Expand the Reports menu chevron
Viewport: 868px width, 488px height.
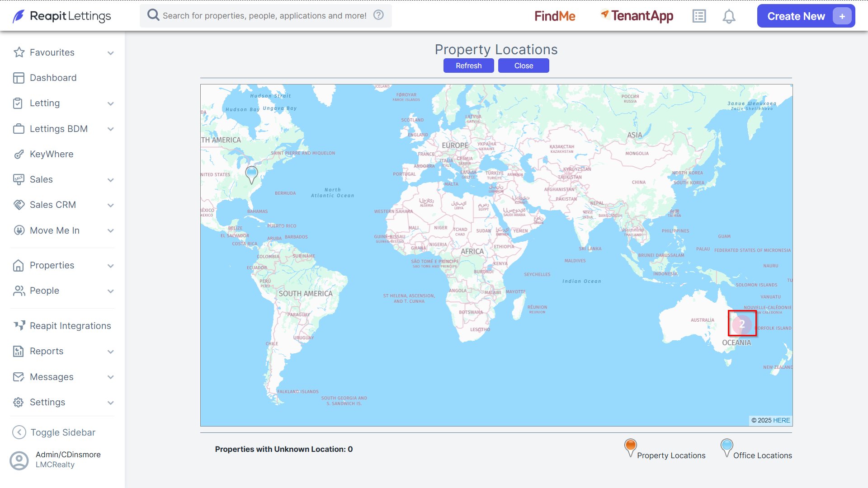(x=111, y=352)
